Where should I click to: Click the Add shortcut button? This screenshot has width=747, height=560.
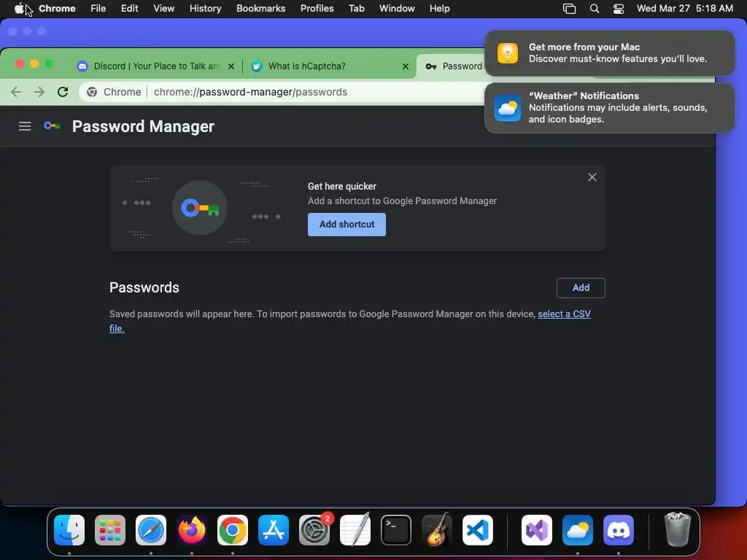(x=347, y=225)
